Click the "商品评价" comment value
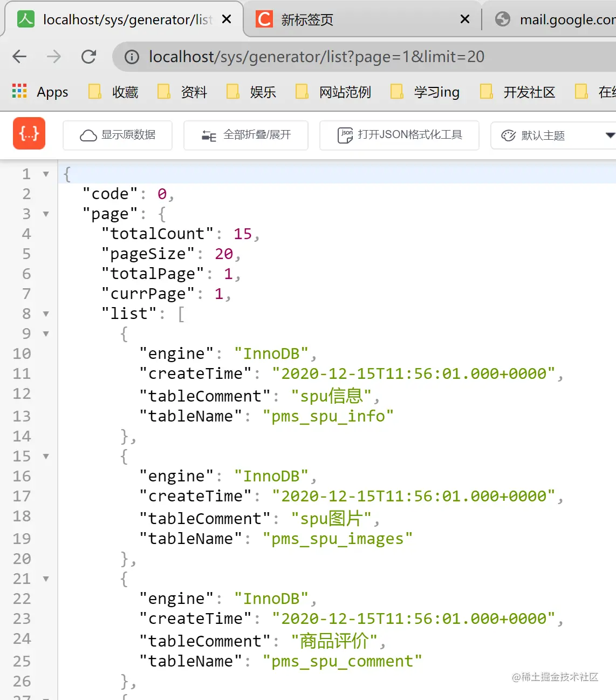 [x=334, y=641]
